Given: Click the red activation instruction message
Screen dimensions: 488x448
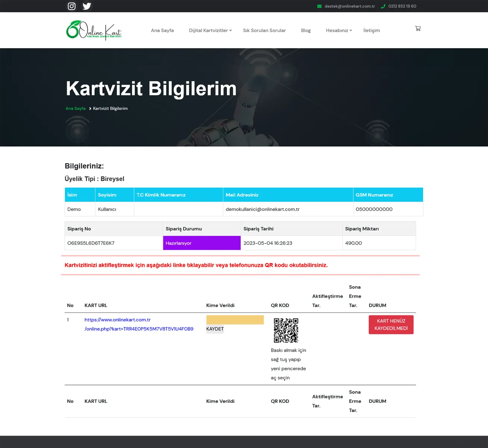Looking at the screenshot, I should pyautogui.click(x=196, y=265).
